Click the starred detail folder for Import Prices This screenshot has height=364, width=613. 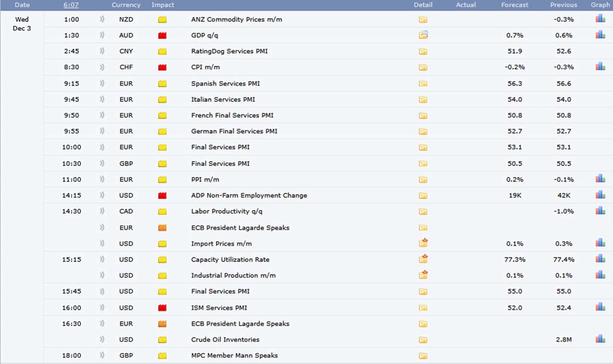(423, 243)
